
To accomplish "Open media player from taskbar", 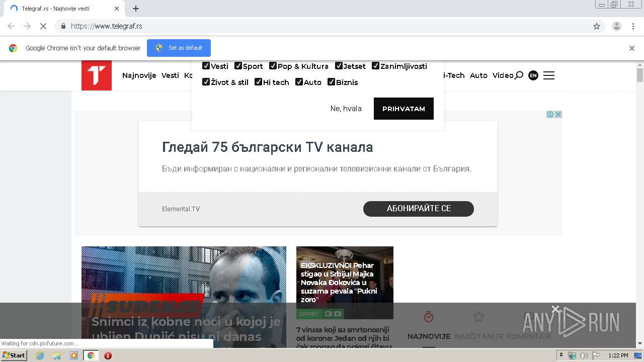I will click(74, 355).
